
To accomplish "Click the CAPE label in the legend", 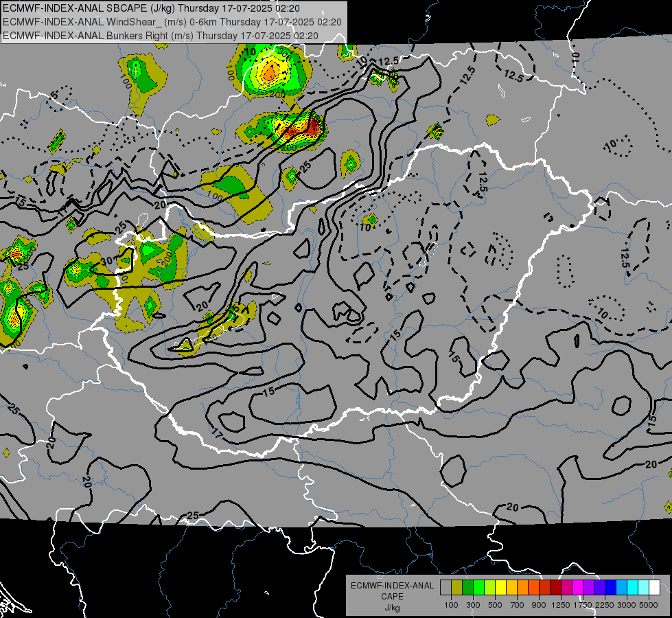I will click(392, 596).
